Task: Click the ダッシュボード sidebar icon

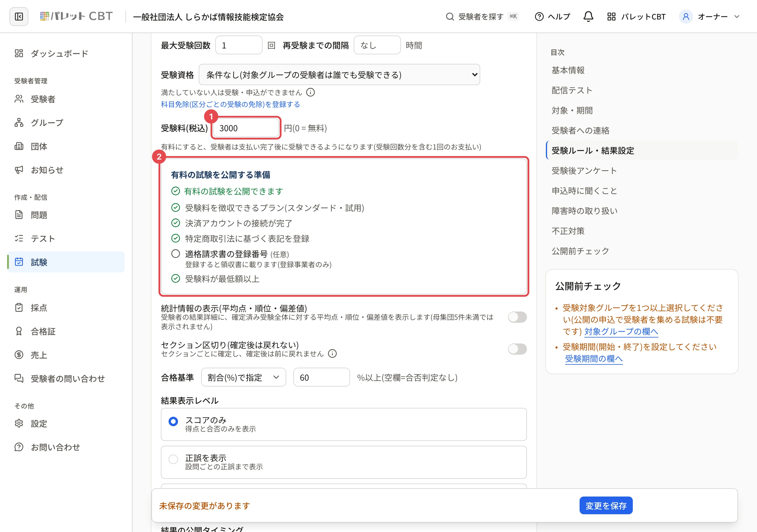Action: 19,53
